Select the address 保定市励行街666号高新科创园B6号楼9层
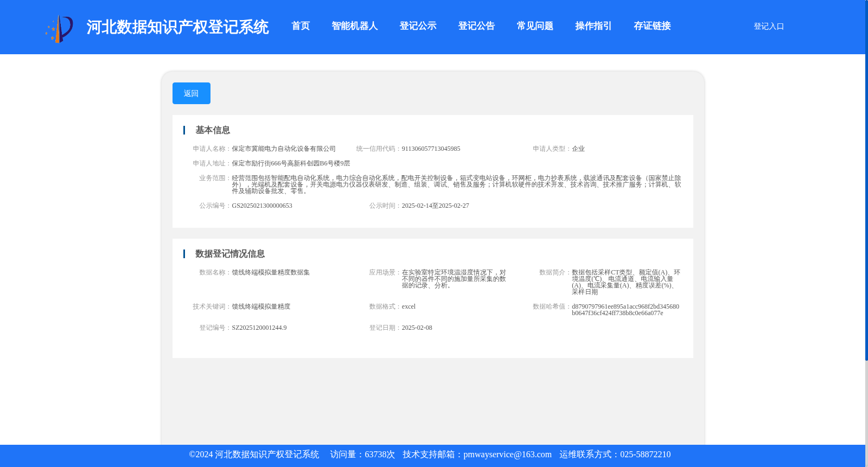Screen dimensions: 868x467 coord(291,163)
